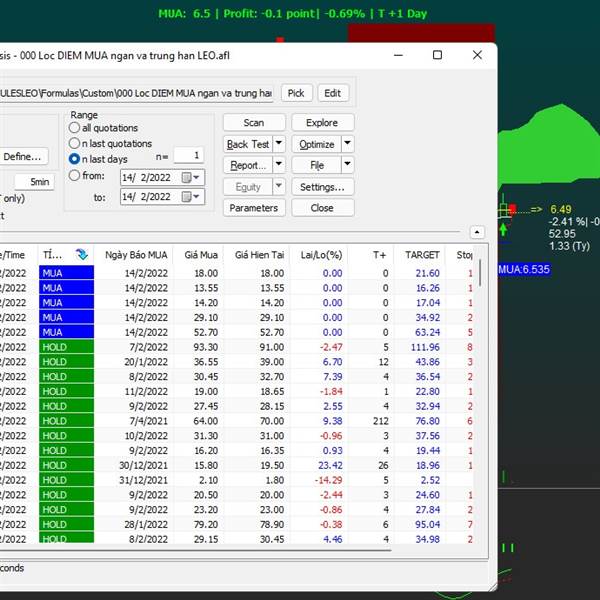Open the Optimize dropdown arrow

click(x=347, y=144)
